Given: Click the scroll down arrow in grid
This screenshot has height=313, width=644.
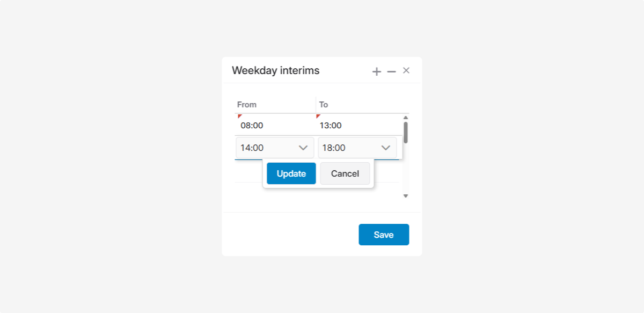Looking at the screenshot, I should click(406, 196).
